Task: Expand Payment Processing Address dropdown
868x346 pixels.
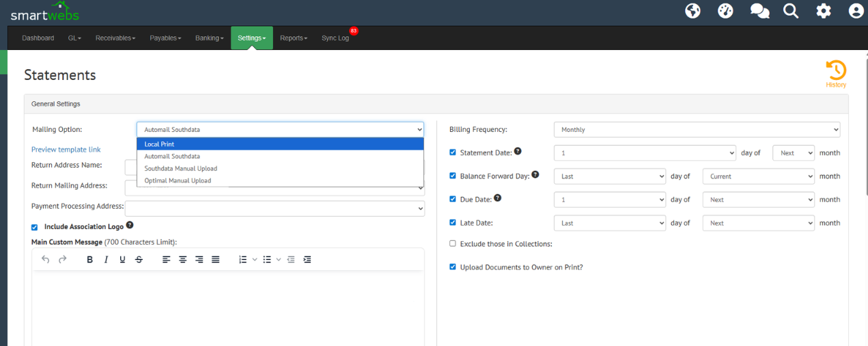Action: click(x=275, y=208)
